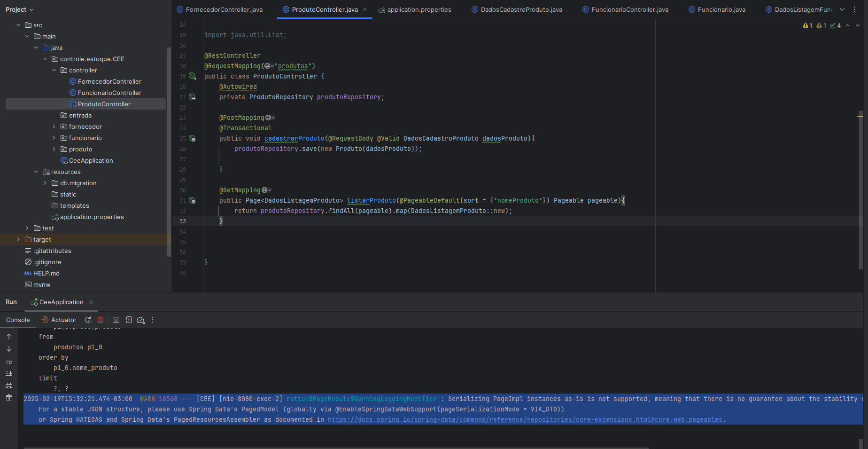The image size is (868, 449).
Task: Stop the running CeeApplication process
Action: click(101, 320)
